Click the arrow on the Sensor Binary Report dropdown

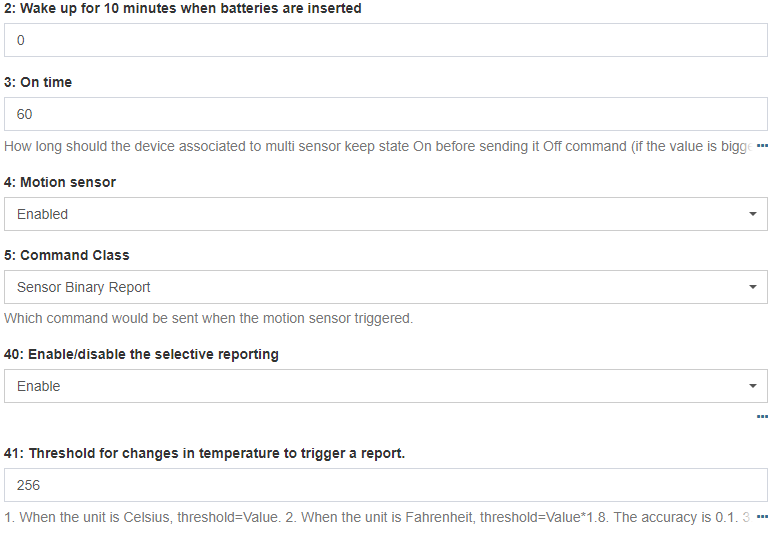[x=752, y=287]
